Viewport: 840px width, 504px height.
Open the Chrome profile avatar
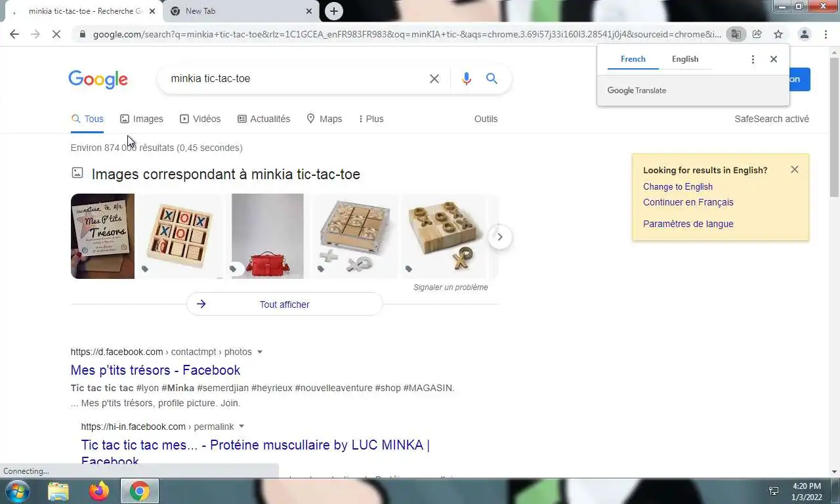[804, 34]
